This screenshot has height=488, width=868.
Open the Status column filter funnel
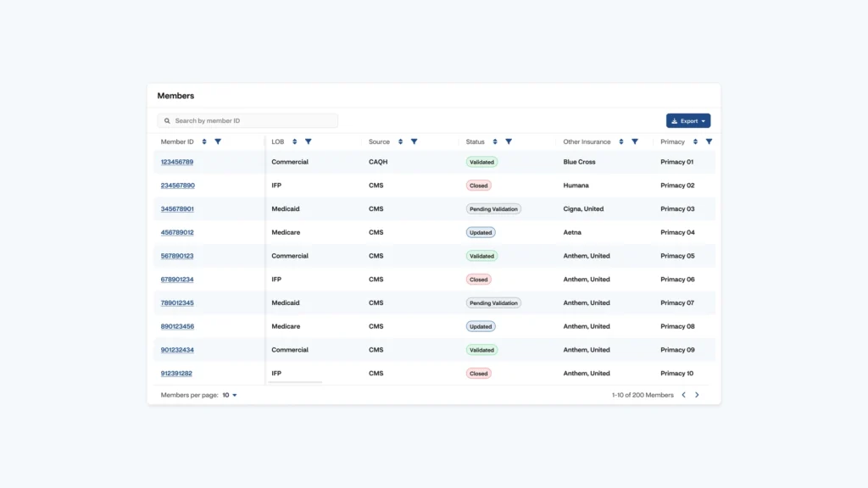pos(509,141)
